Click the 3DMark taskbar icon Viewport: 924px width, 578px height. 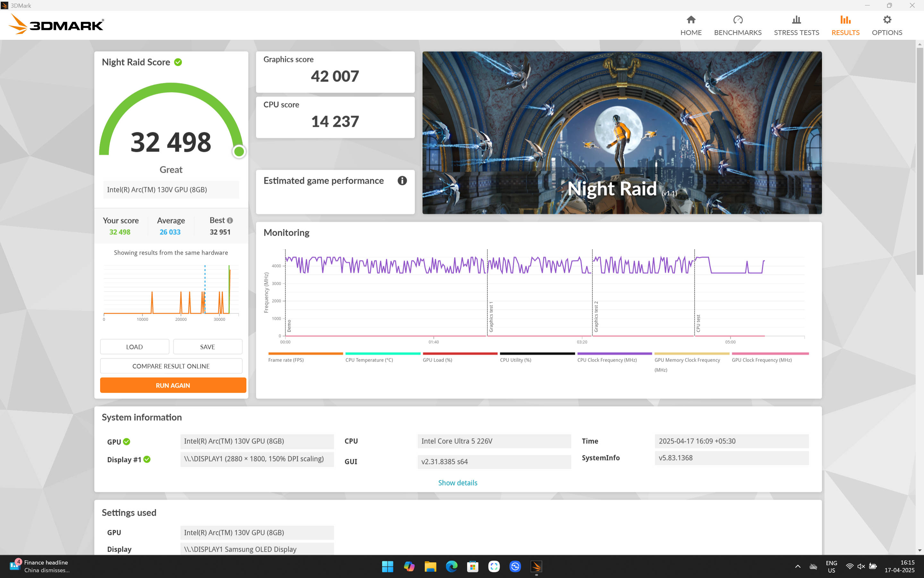[x=536, y=566]
